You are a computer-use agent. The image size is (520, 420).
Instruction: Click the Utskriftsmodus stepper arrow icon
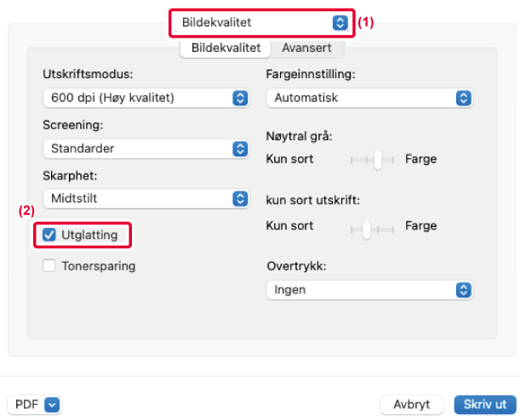[x=240, y=98]
